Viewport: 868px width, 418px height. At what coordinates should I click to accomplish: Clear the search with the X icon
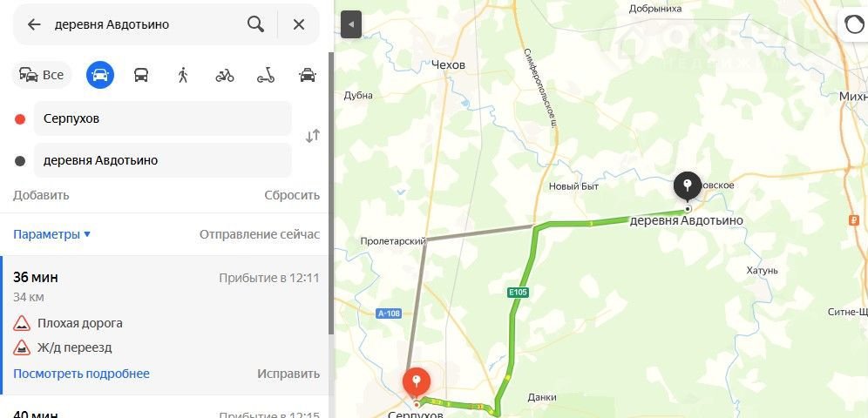pyautogui.click(x=298, y=24)
